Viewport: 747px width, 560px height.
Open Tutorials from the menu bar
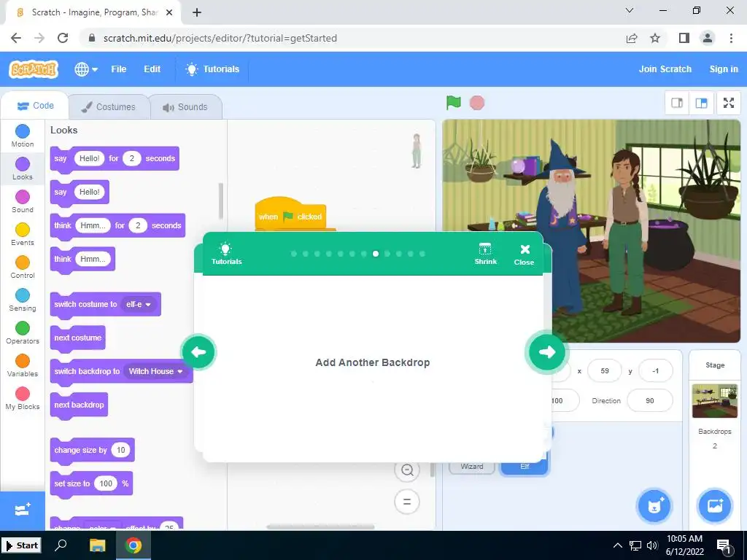(x=212, y=69)
